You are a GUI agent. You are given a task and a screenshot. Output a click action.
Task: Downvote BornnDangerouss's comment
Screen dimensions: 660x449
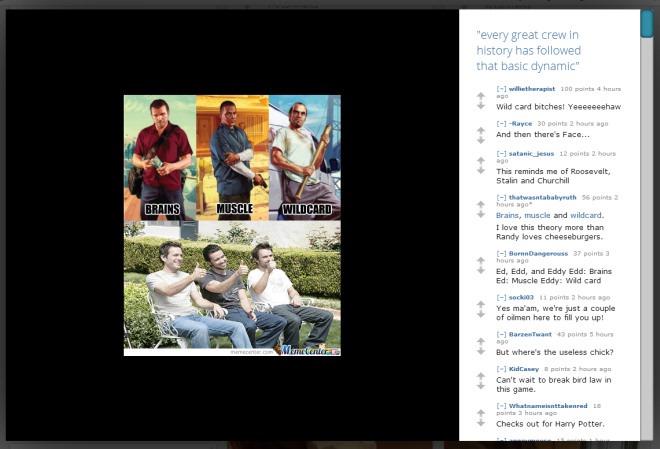point(481,270)
